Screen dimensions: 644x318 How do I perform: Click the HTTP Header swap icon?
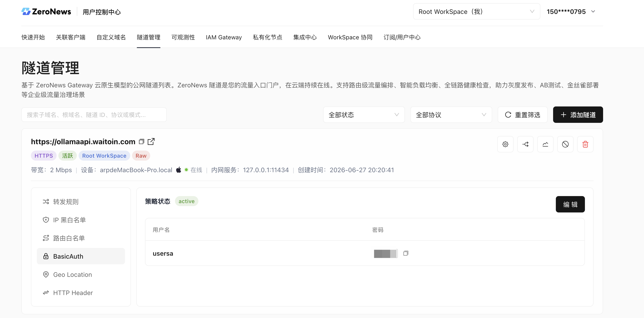[46, 293]
